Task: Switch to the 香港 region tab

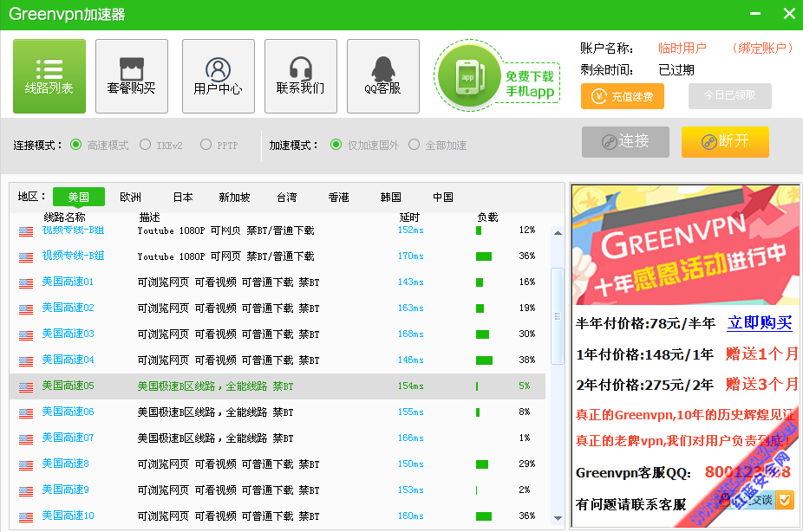Action: pyautogui.click(x=338, y=197)
